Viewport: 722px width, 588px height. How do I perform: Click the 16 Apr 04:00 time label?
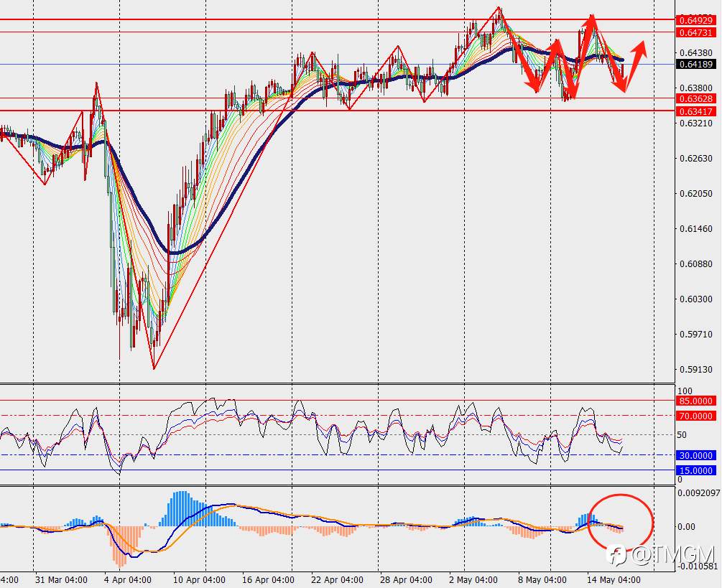[x=268, y=579]
